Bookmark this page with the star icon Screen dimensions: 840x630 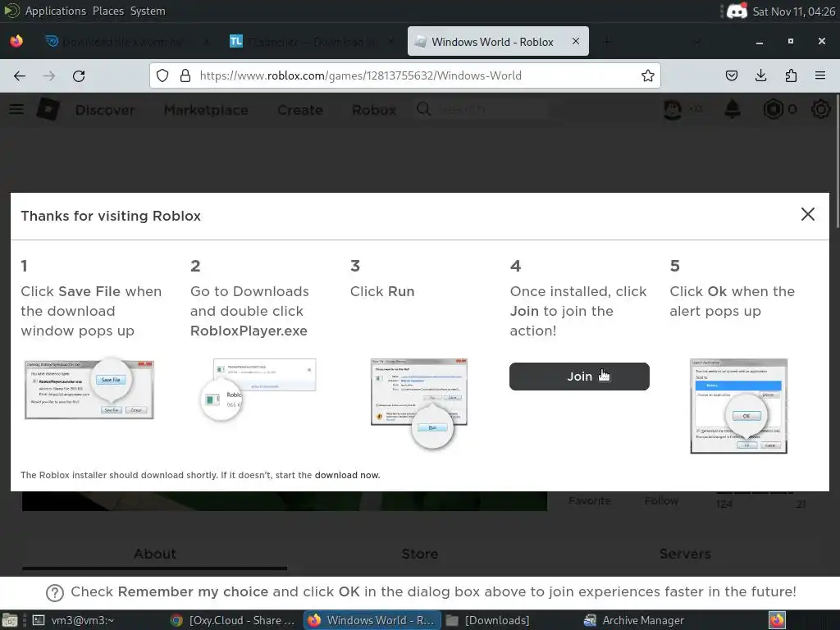click(648, 75)
